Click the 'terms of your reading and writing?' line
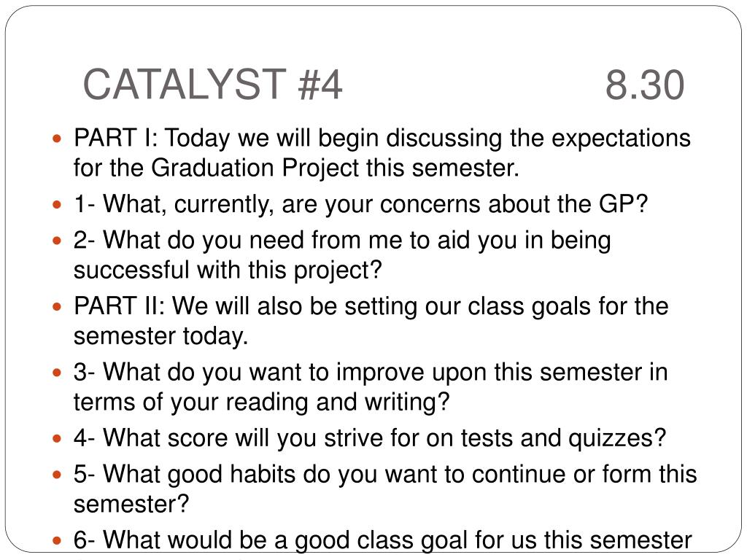Viewport: 747px width, 560px height. (262, 402)
